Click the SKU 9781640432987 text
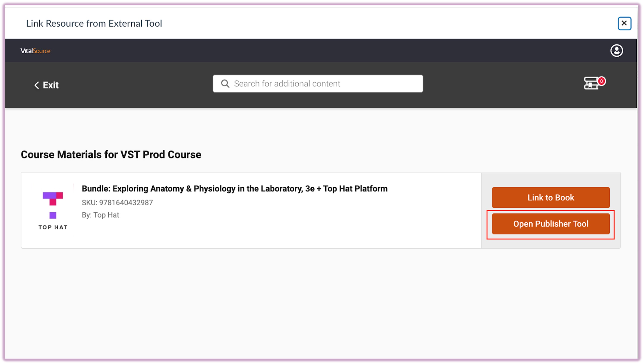The height and width of the screenshot is (364, 644). 117,203
